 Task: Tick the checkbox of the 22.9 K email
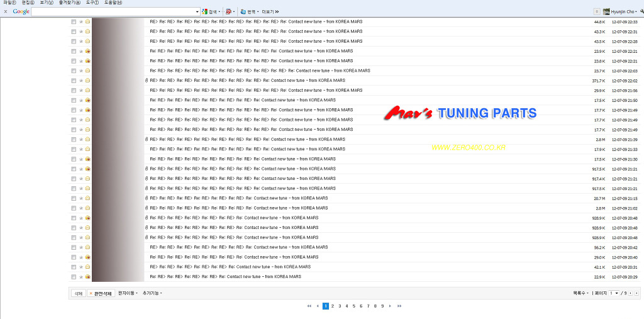tap(74, 277)
